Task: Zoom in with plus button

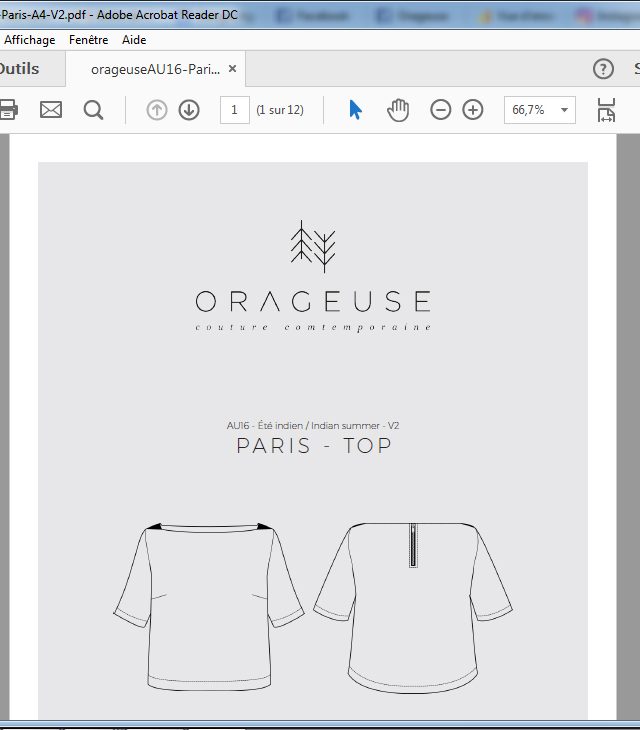Action: click(x=473, y=110)
